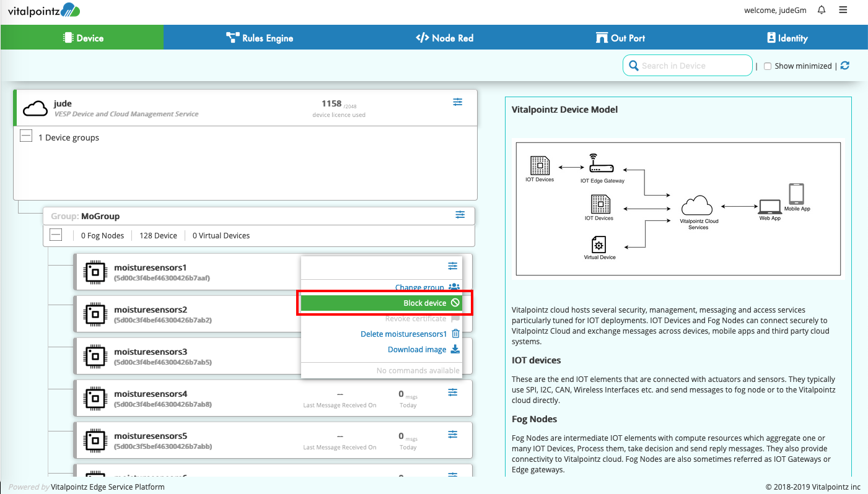Click the chip icon of moisturesensors3
The width and height of the screenshot is (868, 494).
click(x=94, y=356)
